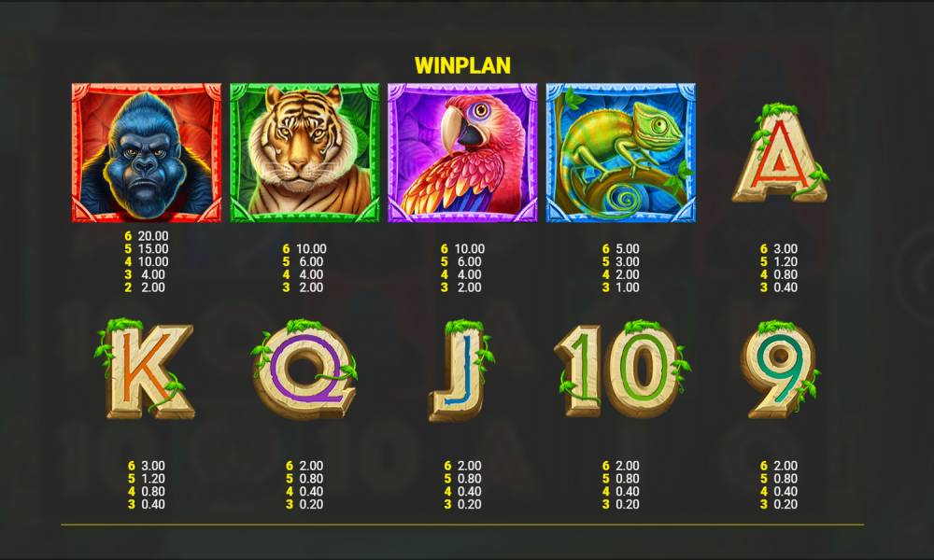Select the tiger symbol tile

click(x=304, y=152)
